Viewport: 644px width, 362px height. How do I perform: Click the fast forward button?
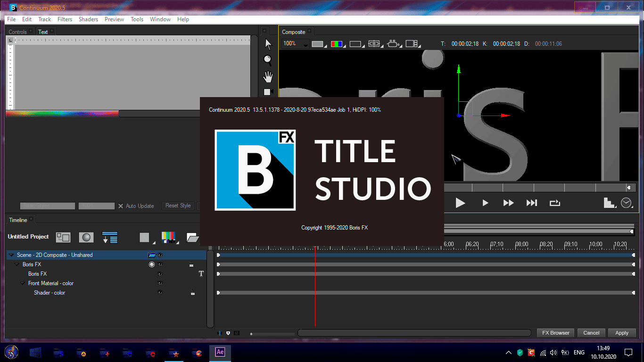coord(508,203)
